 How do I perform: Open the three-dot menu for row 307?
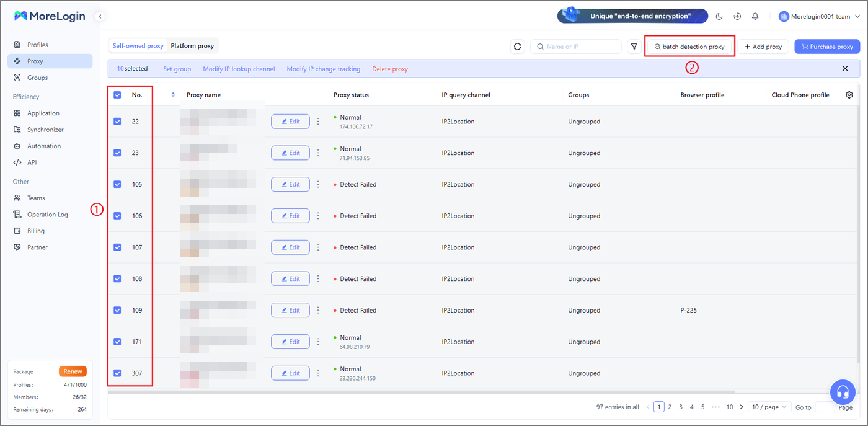(x=318, y=373)
